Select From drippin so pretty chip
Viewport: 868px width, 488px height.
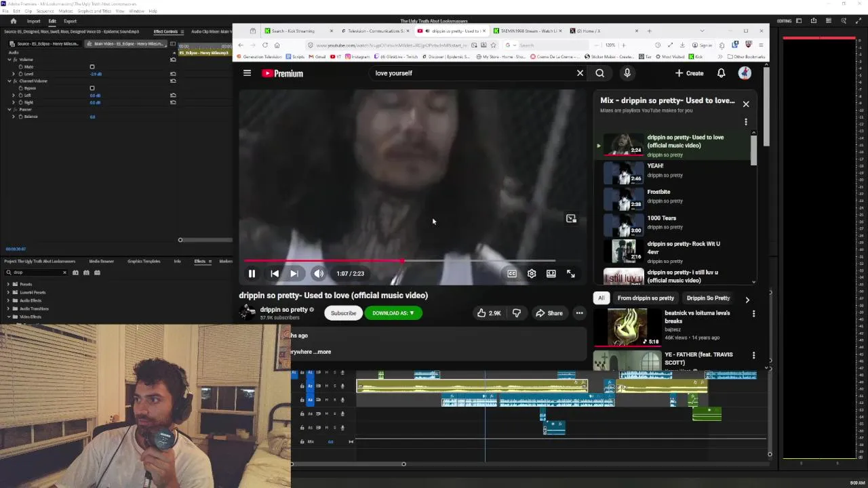(646, 298)
